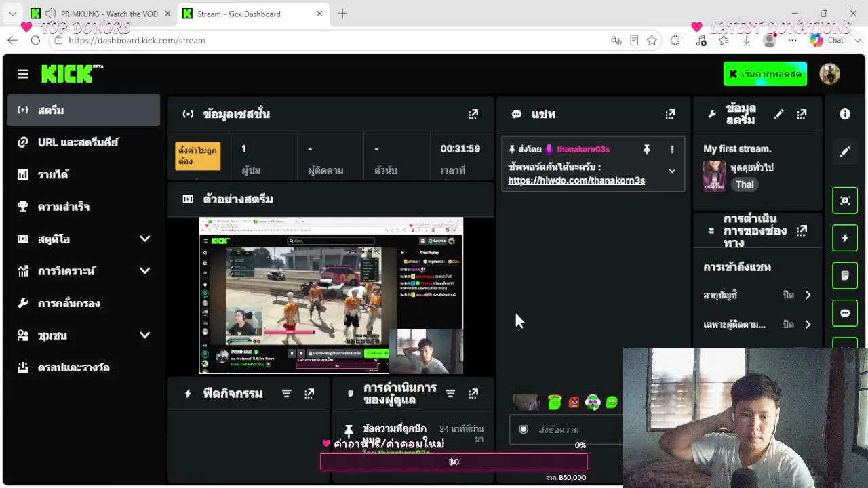
Task: Open the browser profile account icon
Action: (770, 40)
